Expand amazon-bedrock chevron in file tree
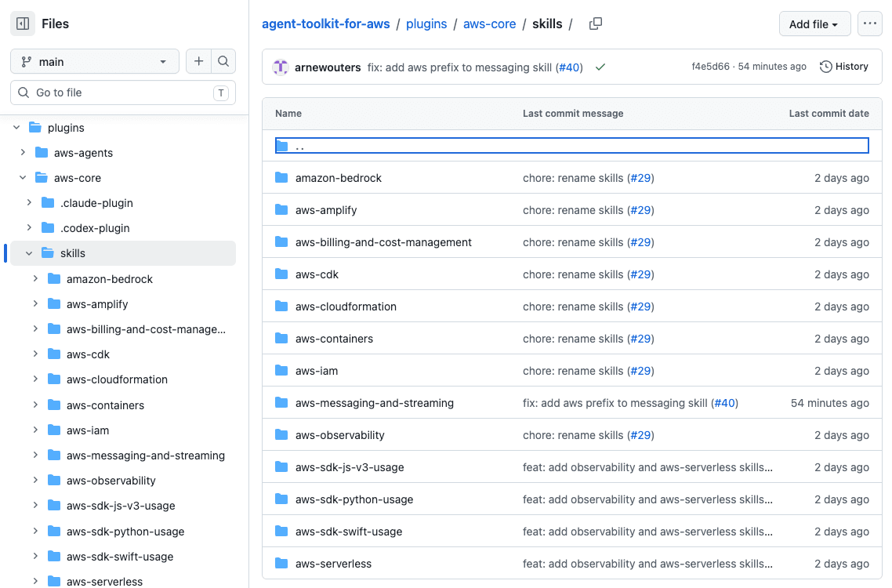892x588 pixels. pos(35,279)
